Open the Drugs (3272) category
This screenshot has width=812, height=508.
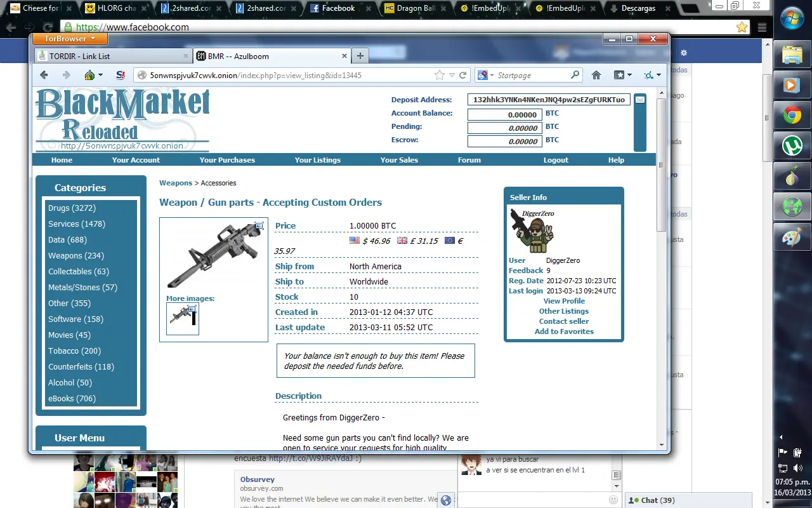point(72,208)
